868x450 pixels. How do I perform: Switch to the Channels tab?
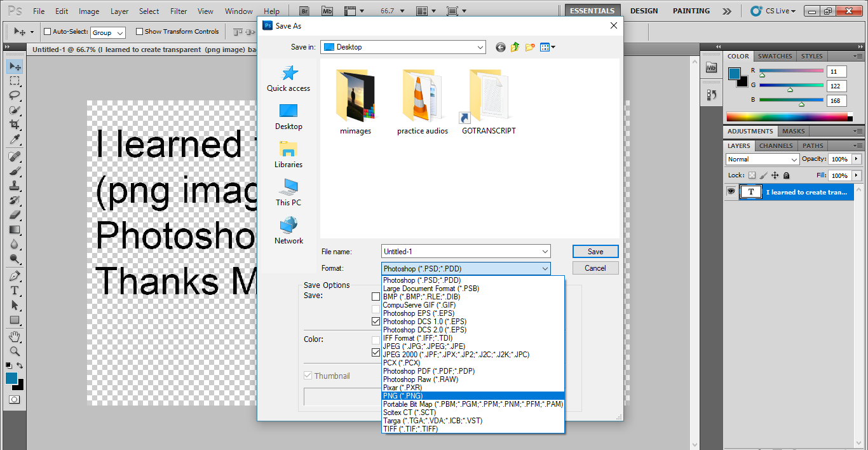click(775, 145)
